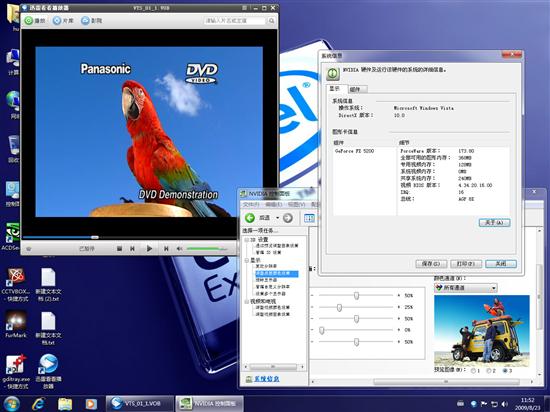
Task: Switch to the 组件 tab in 系统信息
Action: (356, 89)
